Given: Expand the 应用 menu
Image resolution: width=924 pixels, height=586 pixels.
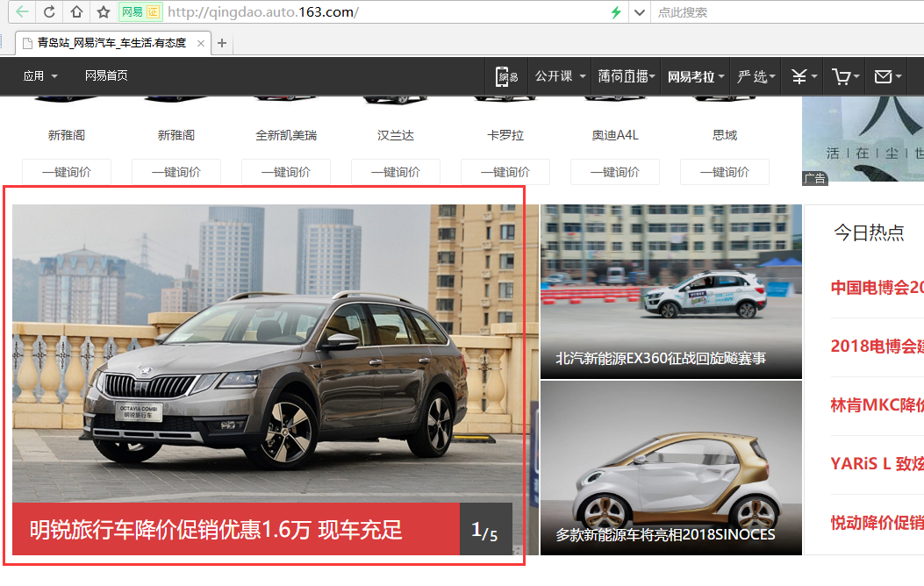Looking at the screenshot, I should (x=40, y=76).
